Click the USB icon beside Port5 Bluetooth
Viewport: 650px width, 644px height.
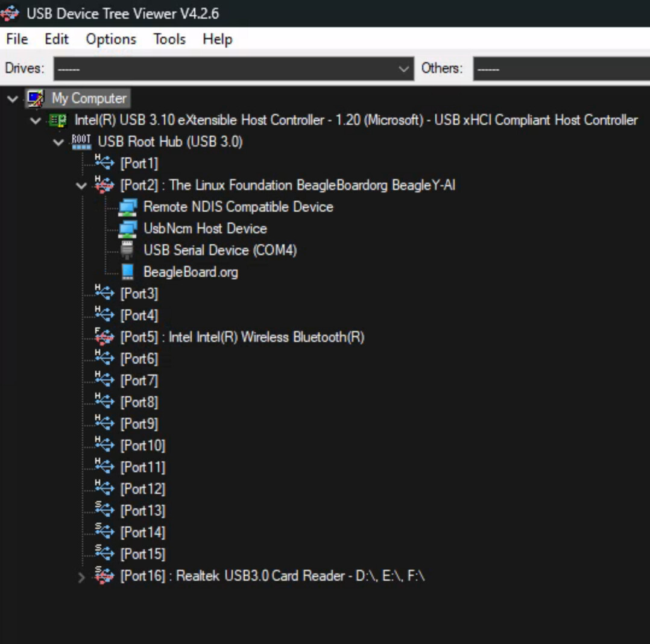tap(104, 336)
